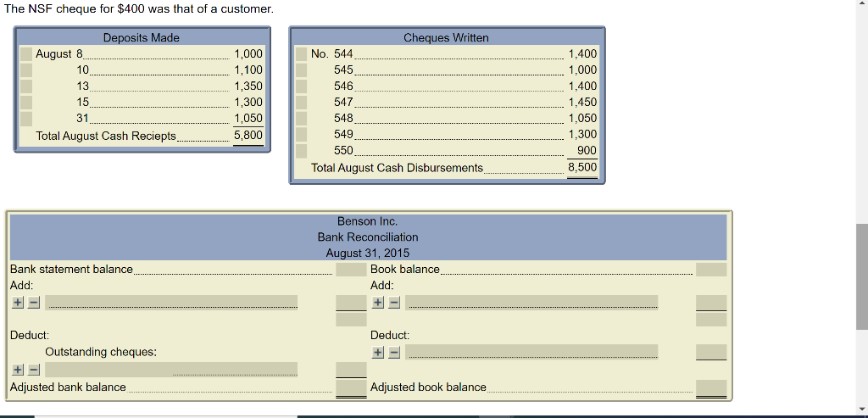Tick the checkbox beside cheque 550
The image size is (868, 418).
pos(301,150)
